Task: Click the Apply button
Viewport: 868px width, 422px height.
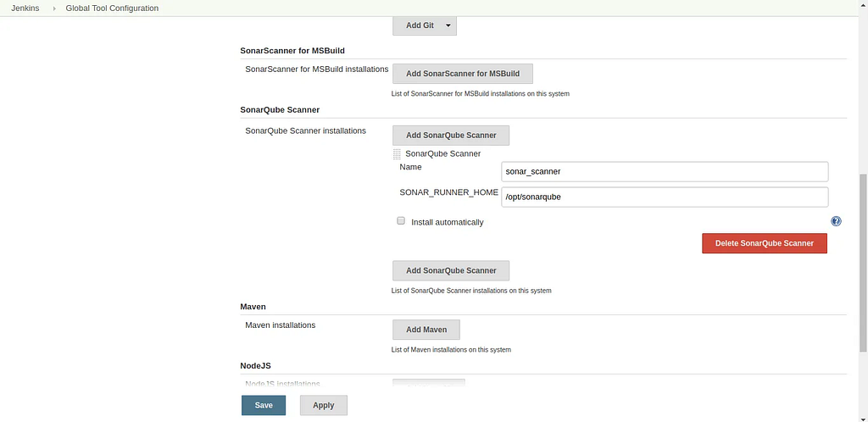Action: [323, 405]
